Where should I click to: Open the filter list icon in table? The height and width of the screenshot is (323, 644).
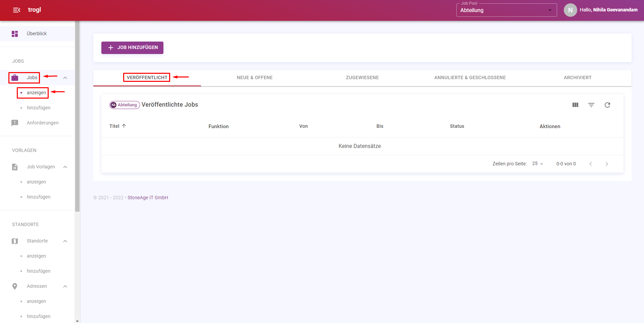591,105
